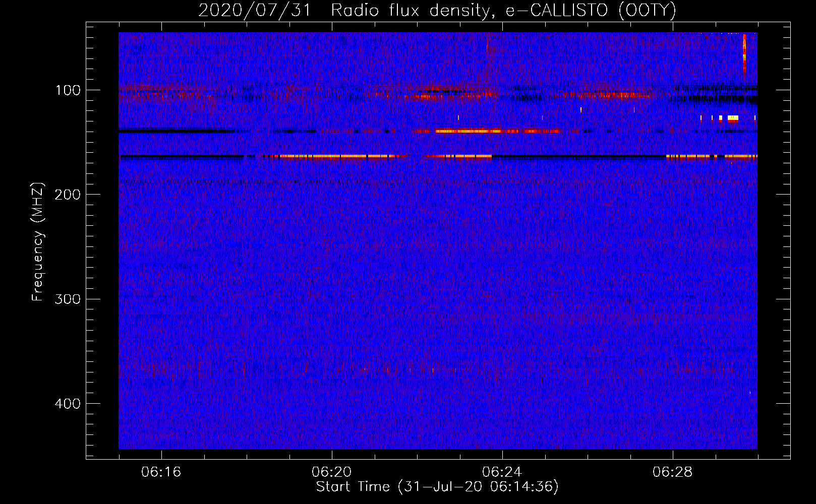Screen dimensions: 816x504
Task: Click the 400 MHz frequency tick label
Action: [x=68, y=404]
